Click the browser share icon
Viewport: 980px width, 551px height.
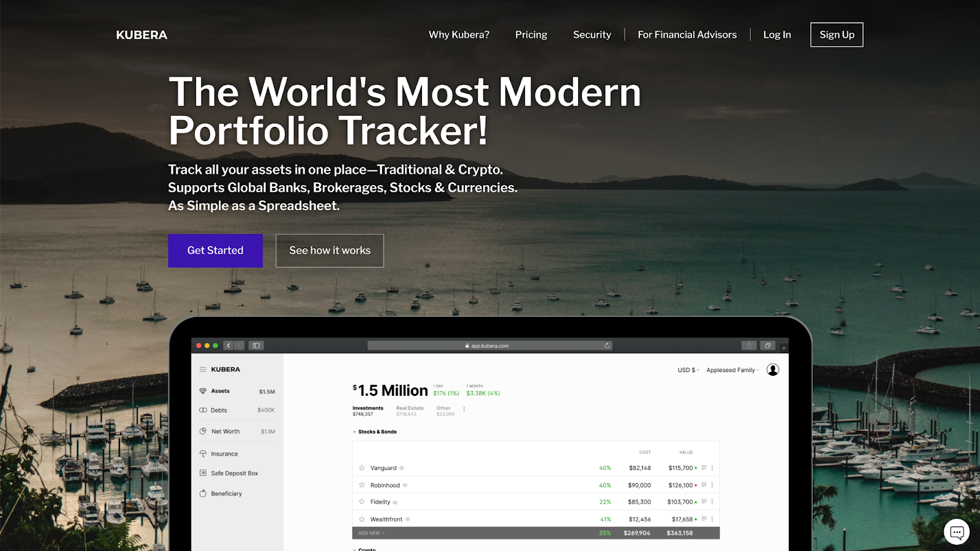click(748, 346)
